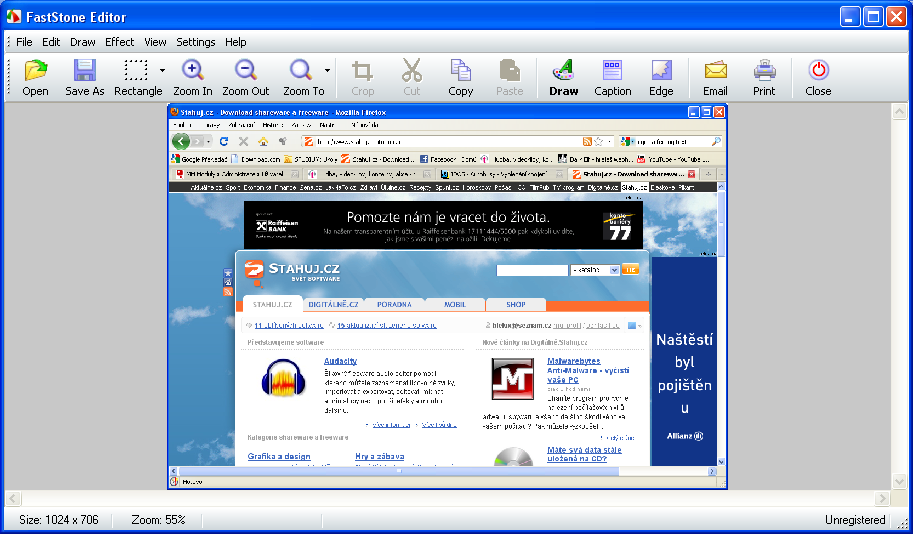Expand the Rectangle selection shape dropdown arrow
This screenshot has height=534, width=913.
[x=162, y=70]
